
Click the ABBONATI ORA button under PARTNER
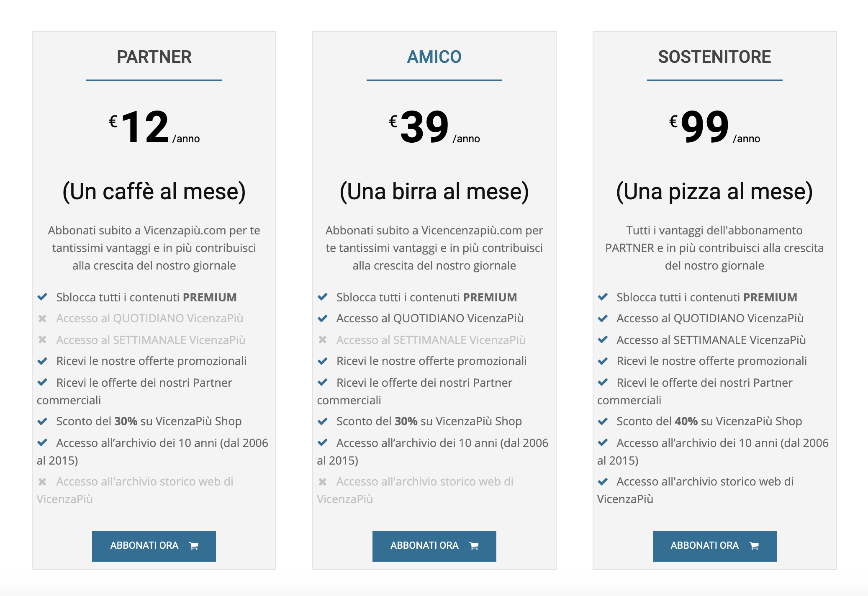(x=154, y=546)
